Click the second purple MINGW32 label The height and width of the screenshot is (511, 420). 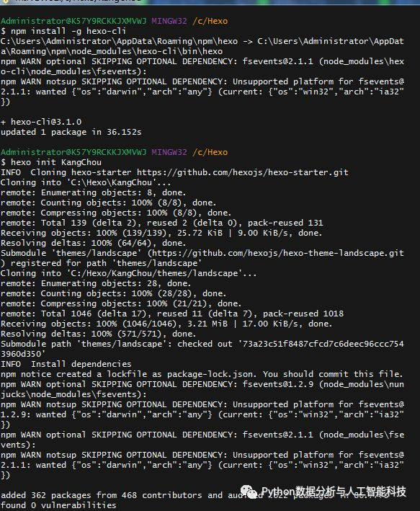point(169,152)
